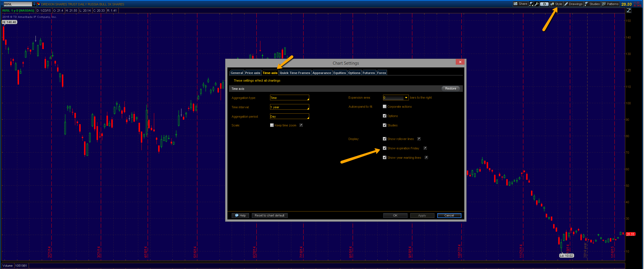Click the 9/19/14 expiration date marker
The image size is (644, 269).
point(410,252)
